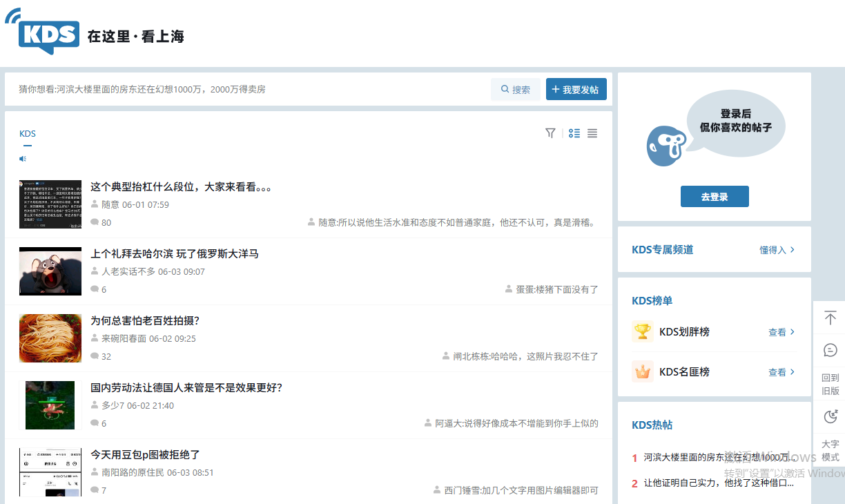Open post 为何总害怕老百姓拍摄
Viewport: 845px width, 504px height.
point(145,321)
